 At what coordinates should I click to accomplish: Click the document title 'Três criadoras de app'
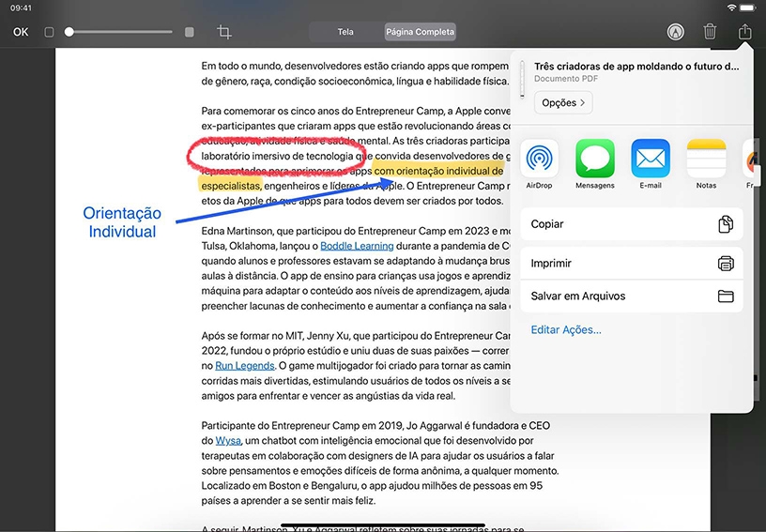point(636,67)
